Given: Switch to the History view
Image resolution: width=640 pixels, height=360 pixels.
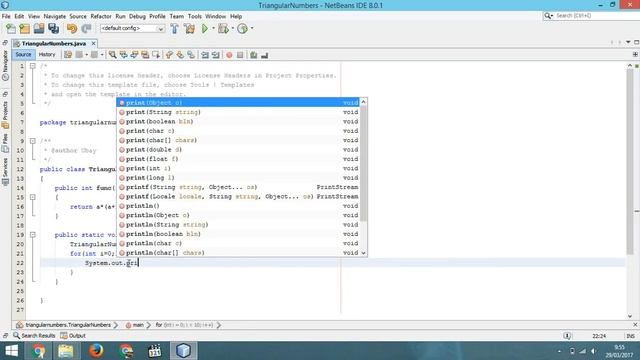Looking at the screenshot, I should pyautogui.click(x=47, y=55).
